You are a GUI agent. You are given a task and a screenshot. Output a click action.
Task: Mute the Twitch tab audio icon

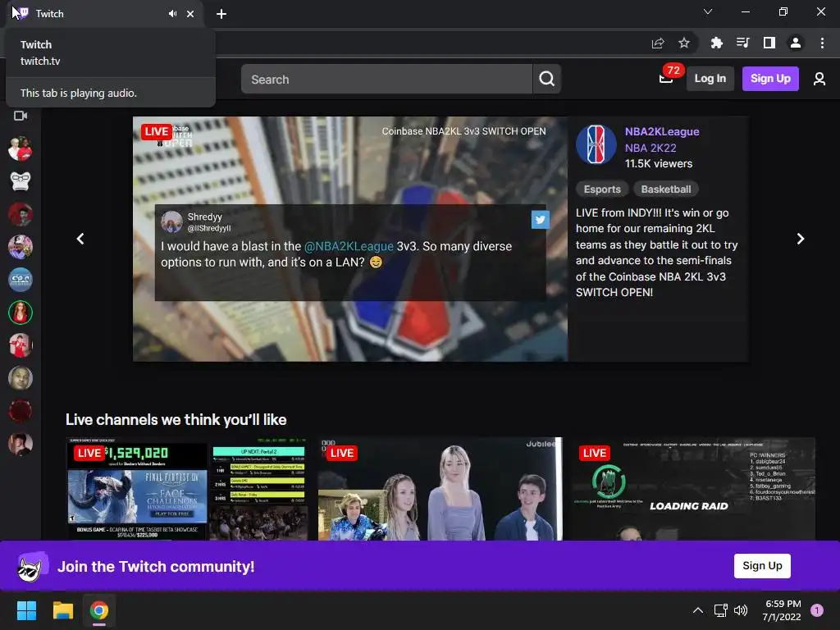[x=172, y=14]
